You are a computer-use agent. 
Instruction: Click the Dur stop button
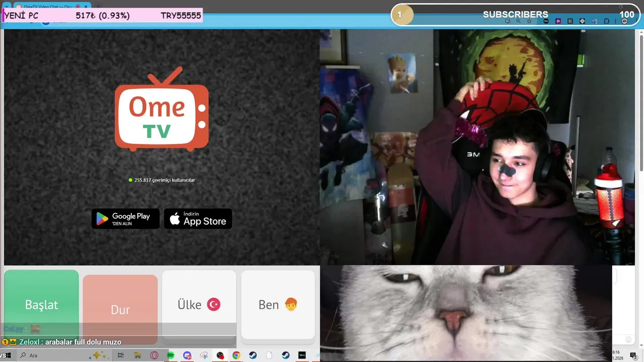click(120, 309)
